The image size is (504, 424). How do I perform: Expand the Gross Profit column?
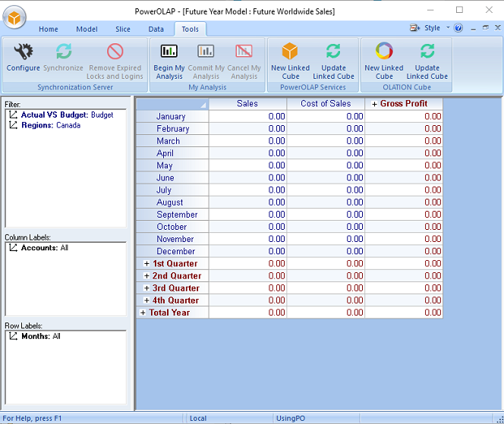(374, 104)
